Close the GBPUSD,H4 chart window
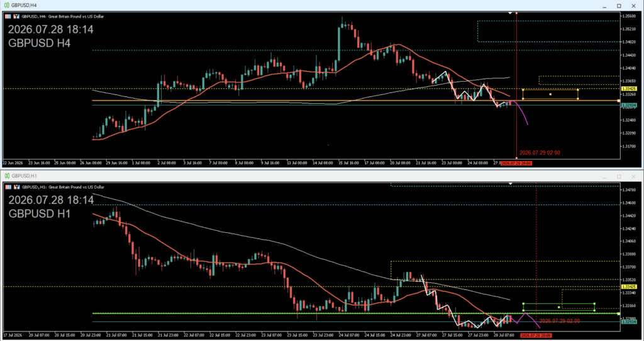644x341 pixels. click(x=633, y=6)
